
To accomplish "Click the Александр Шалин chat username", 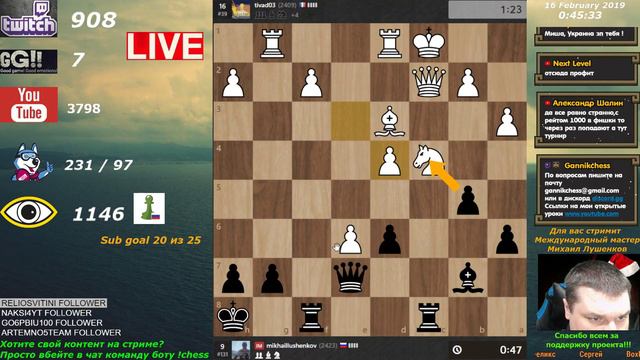I will [x=587, y=103].
